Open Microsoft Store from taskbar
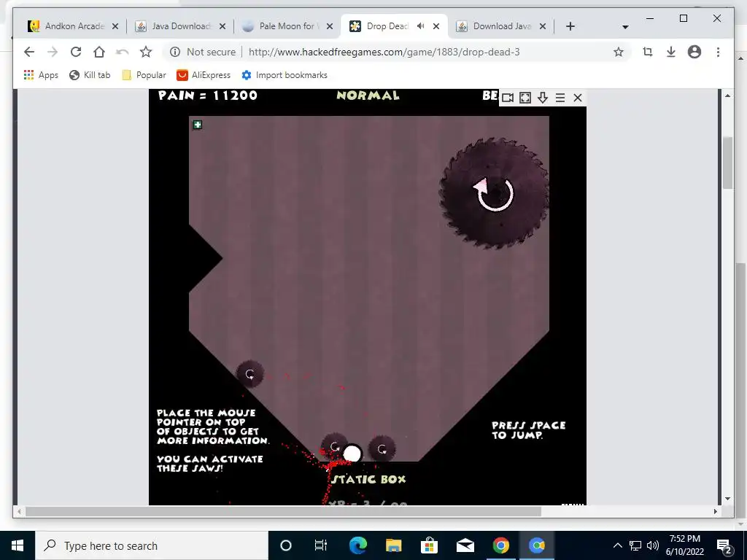 click(429, 545)
